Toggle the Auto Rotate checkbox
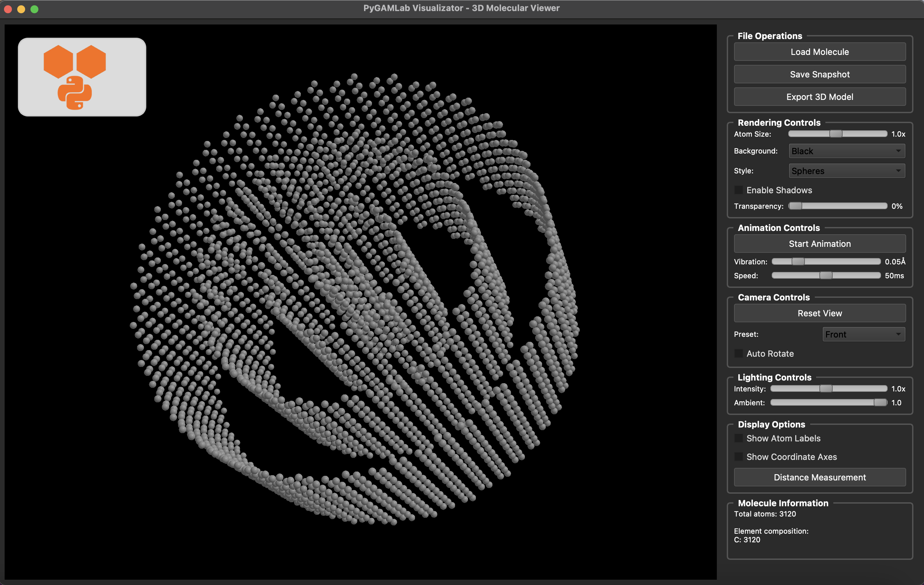Screen dimensions: 924x585 (x=738, y=353)
